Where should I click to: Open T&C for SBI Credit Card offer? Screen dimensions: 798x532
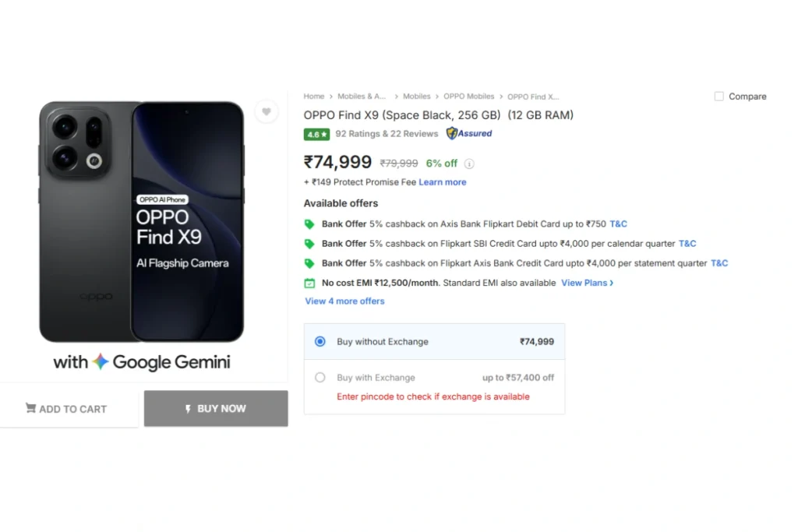tap(687, 244)
